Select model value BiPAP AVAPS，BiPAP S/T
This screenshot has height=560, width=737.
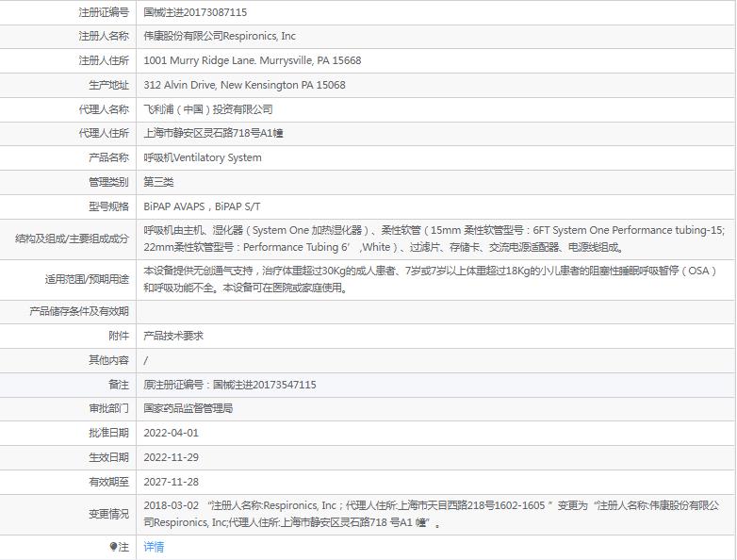click(x=202, y=206)
